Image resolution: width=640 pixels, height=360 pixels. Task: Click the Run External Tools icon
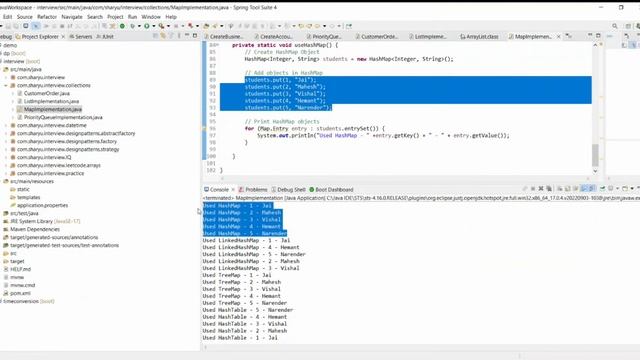click(x=161, y=26)
